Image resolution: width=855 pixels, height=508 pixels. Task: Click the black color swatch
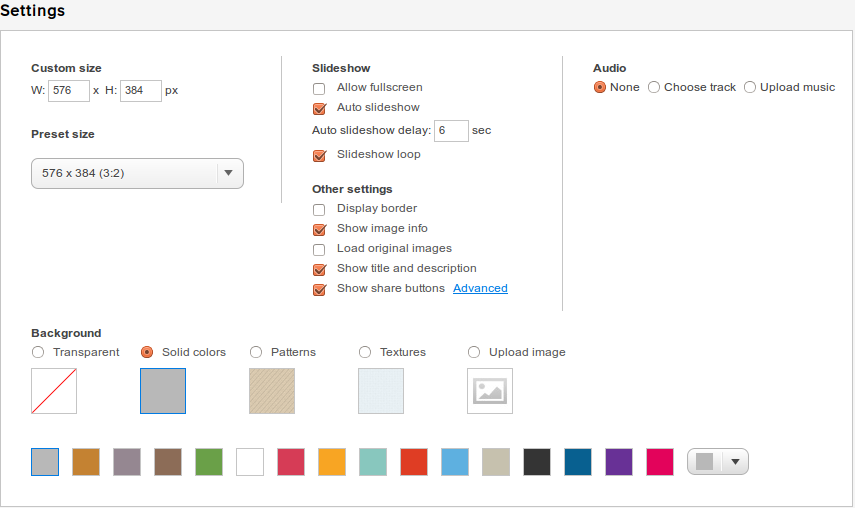click(537, 462)
